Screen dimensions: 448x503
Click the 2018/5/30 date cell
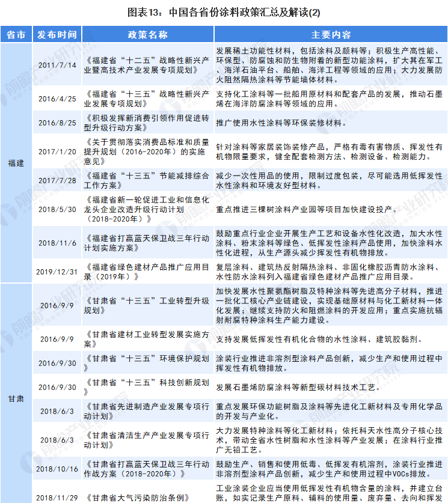click(x=57, y=209)
